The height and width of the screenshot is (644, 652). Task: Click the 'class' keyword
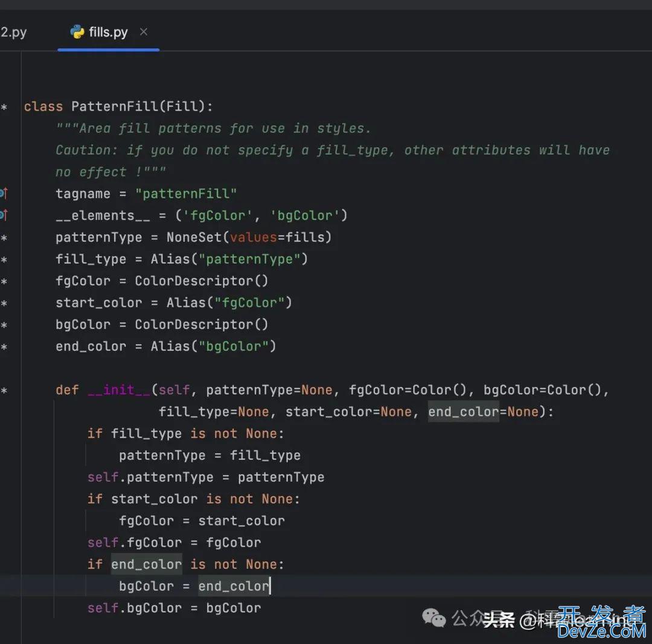(43, 106)
